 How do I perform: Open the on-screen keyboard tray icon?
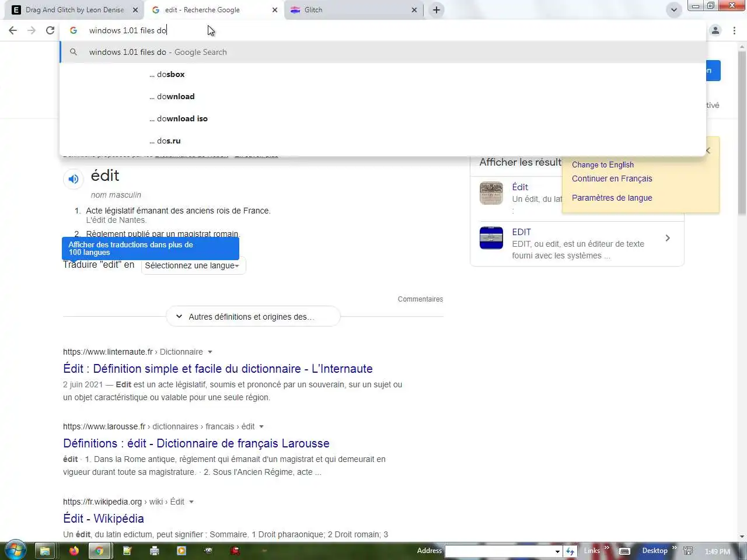pos(624,551)
